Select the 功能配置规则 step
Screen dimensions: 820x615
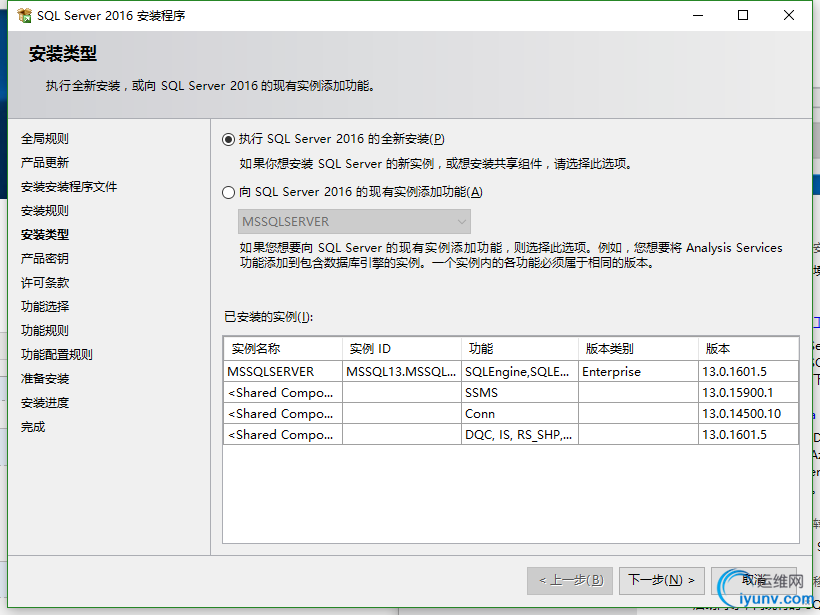(x=56, y=355)
